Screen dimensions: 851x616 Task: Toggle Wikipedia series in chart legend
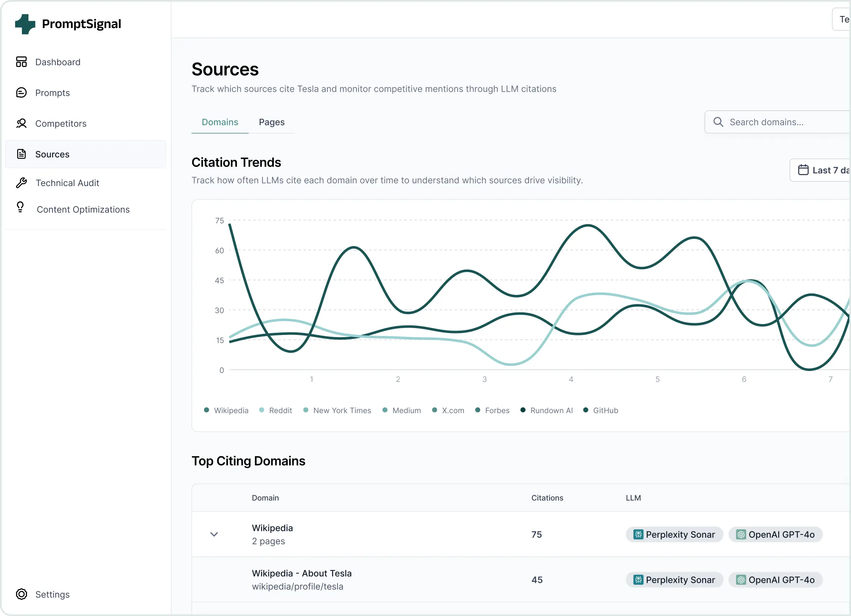pos(226,410)
